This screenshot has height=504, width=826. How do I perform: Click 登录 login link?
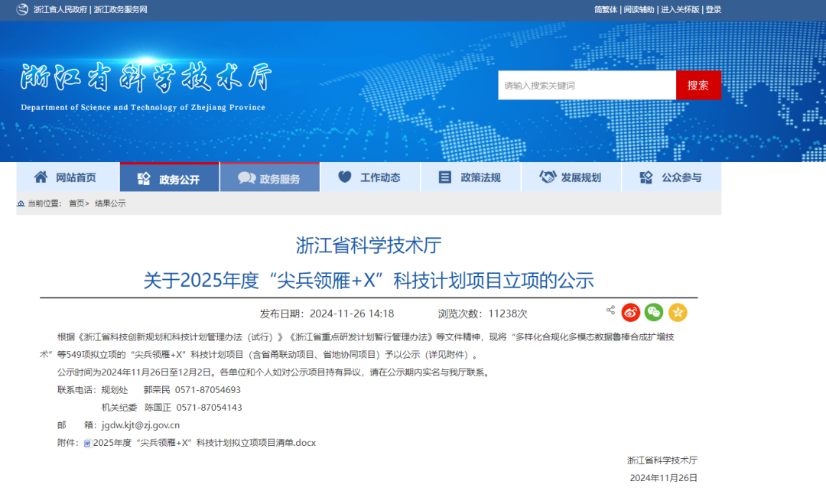pyautogui.click(x=714, y=9)
